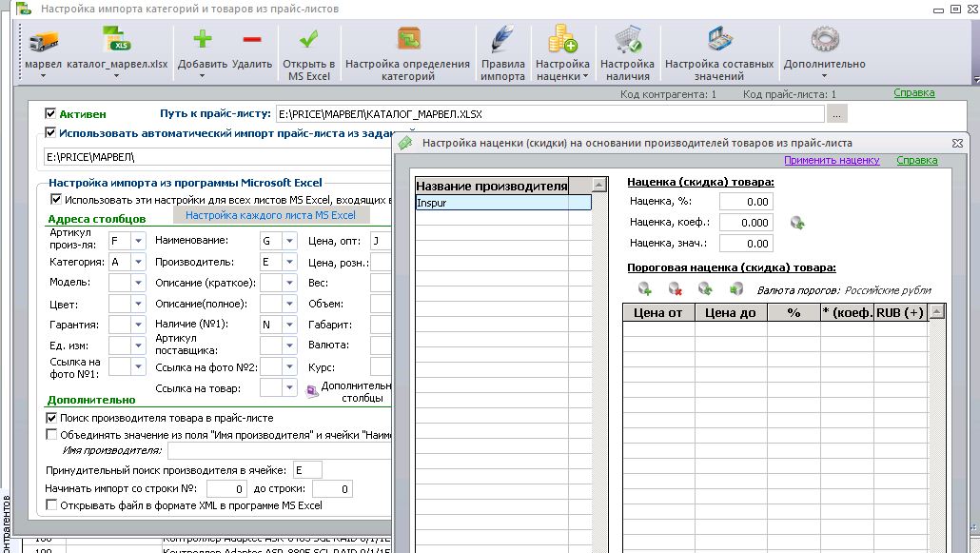Open Справка link in main window

click(x=914, y=92)
